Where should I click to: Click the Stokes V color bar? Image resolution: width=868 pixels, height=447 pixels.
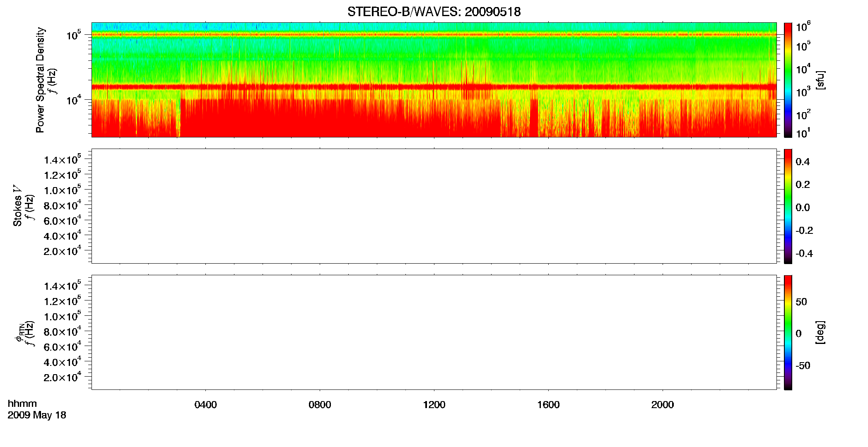click(x=788, y=206)
